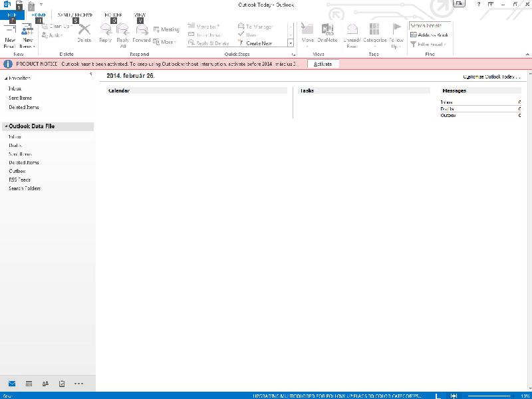Select Drafts folder in data file

(x=15, y=145)
